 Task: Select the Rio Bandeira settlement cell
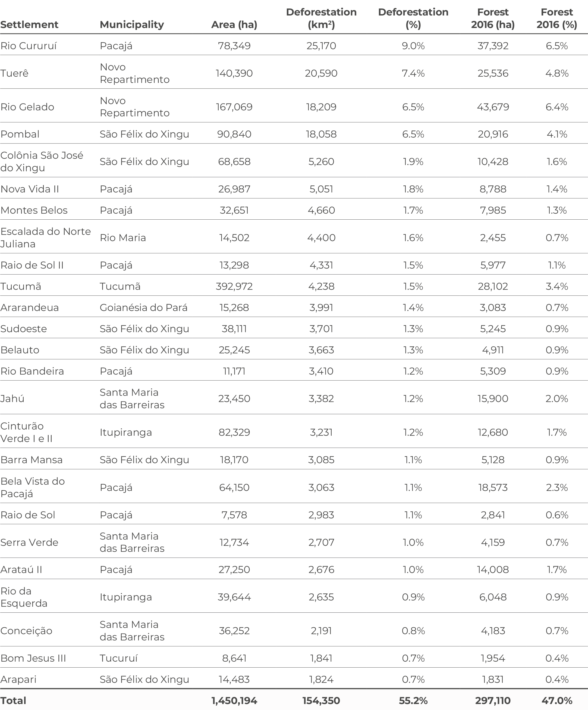(x=32, y=371)
